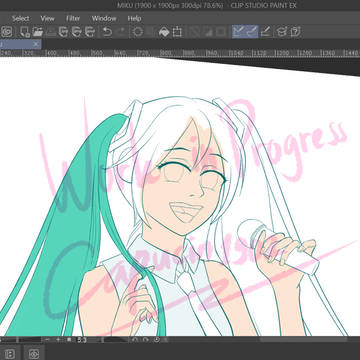Open CLIP STUDIO ASSETS icon
Viewport: 360px width, 360px height.
282,32
